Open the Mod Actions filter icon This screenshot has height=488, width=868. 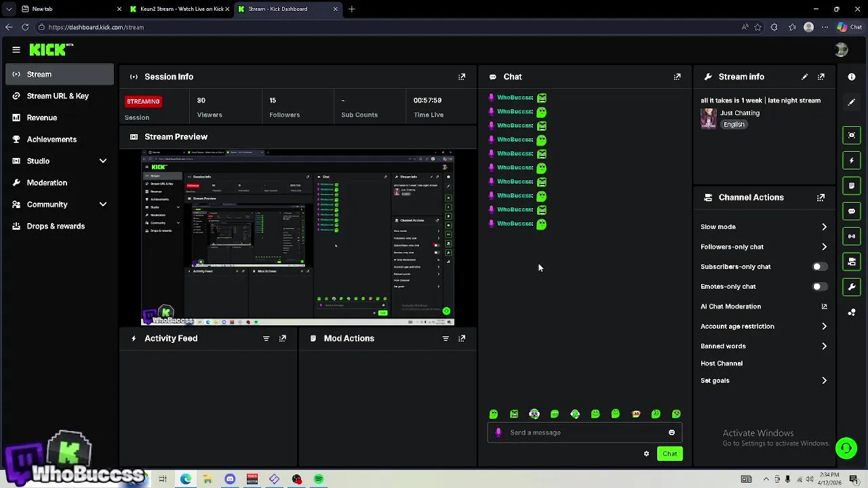click(x=446, y=338)
